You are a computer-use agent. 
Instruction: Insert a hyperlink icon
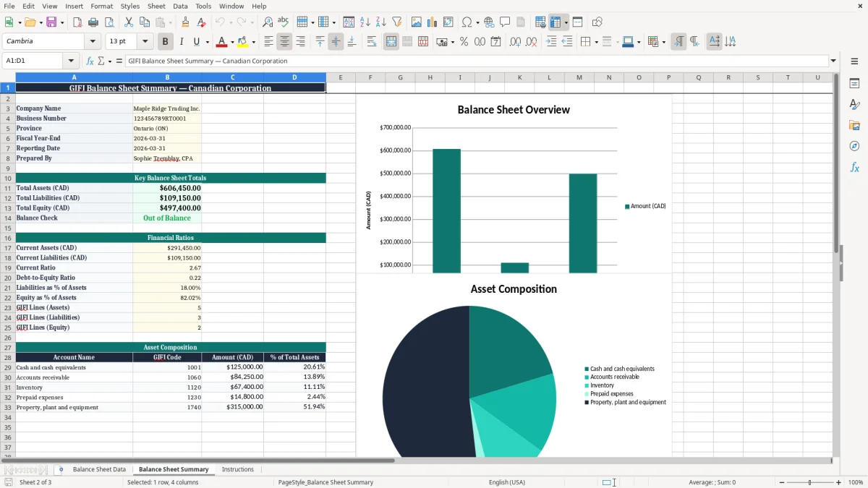489,22
